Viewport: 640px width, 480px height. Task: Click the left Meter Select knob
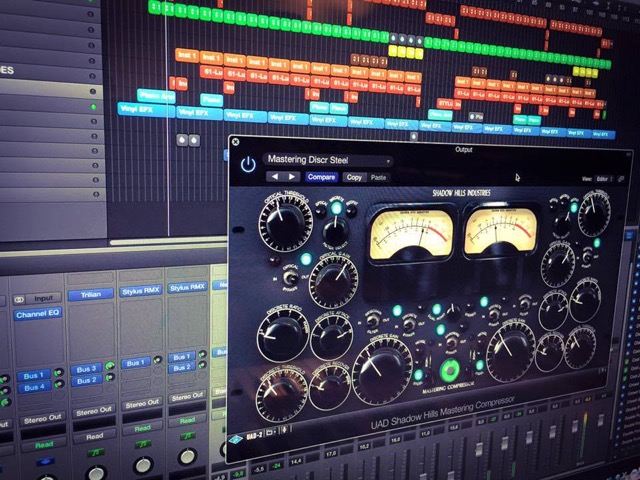tap(336, 231)
